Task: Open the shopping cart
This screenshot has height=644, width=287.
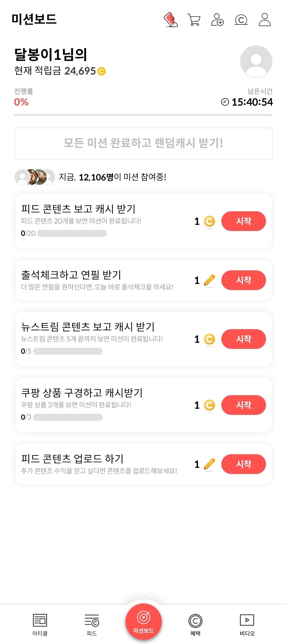Action: pyautogui.click(x=194, y=20)
